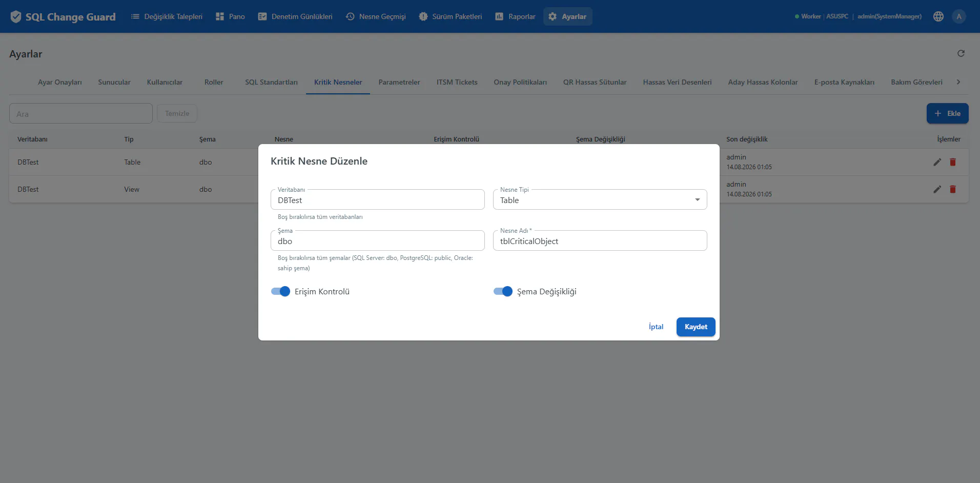The image size is (980, 483).
Task: Delete the DBTest View row trash icon
Action: pos(953,189)
